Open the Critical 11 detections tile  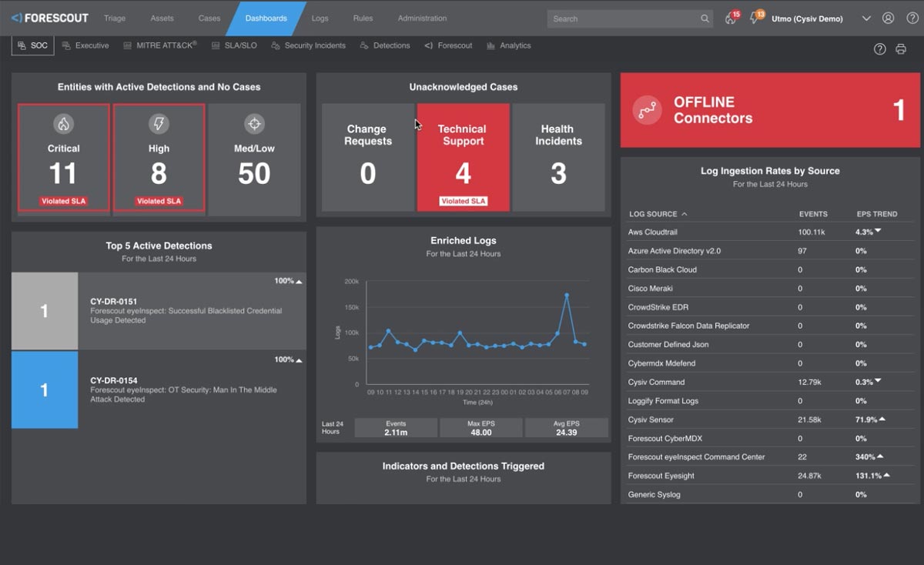(x=64, y=158)
